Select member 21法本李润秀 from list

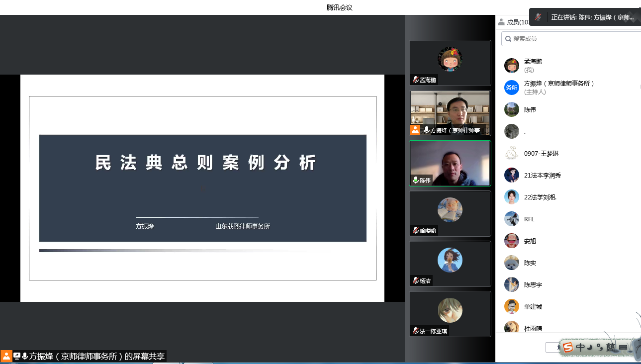point(542,175)
